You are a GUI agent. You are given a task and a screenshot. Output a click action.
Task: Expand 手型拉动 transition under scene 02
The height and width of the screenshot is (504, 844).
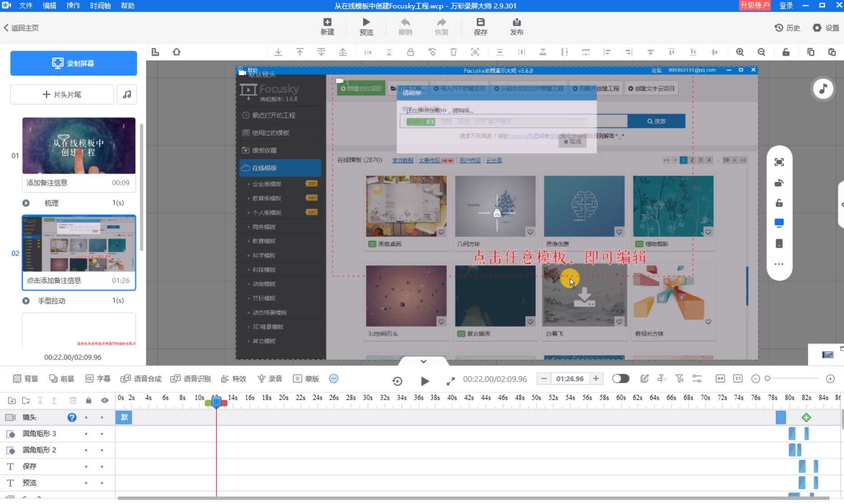(26, 301)
